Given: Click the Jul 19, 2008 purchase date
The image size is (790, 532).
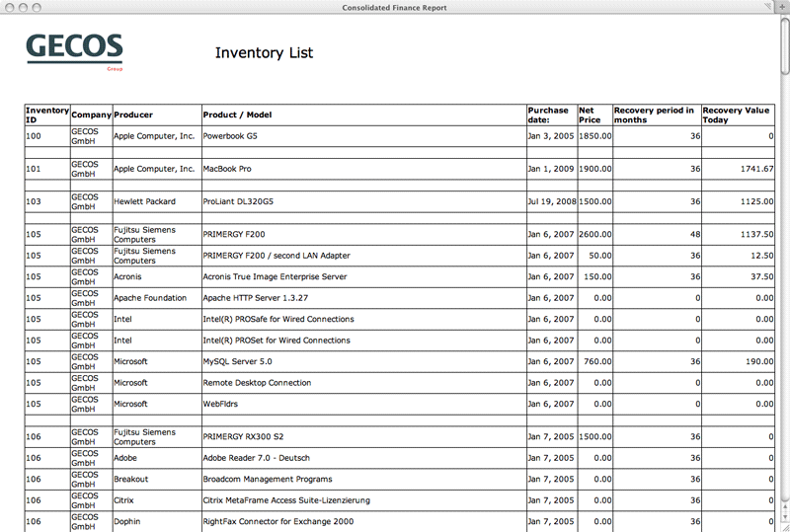Looking at the screenshot, I should coord(552,201).
